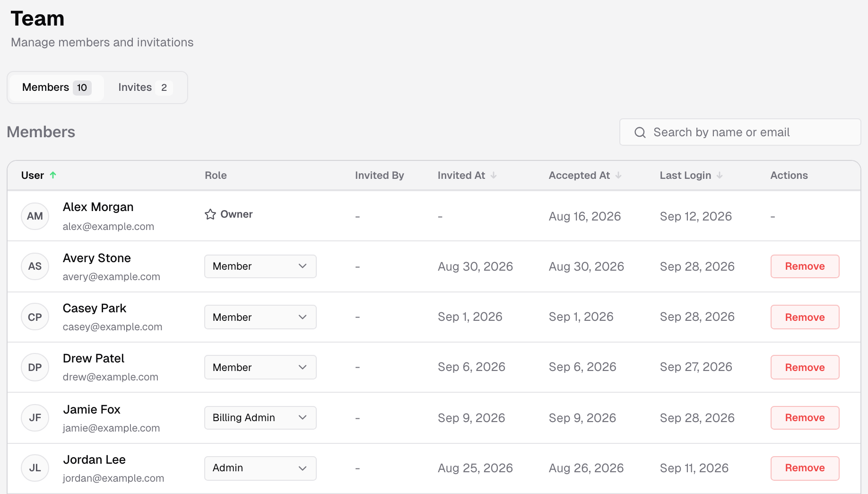Image resolution: width=868 pixels, height=494 pixels.
Task: Click Drew Patel's Sep 27, 2026 last login
Action: click(x=696, y=367)
